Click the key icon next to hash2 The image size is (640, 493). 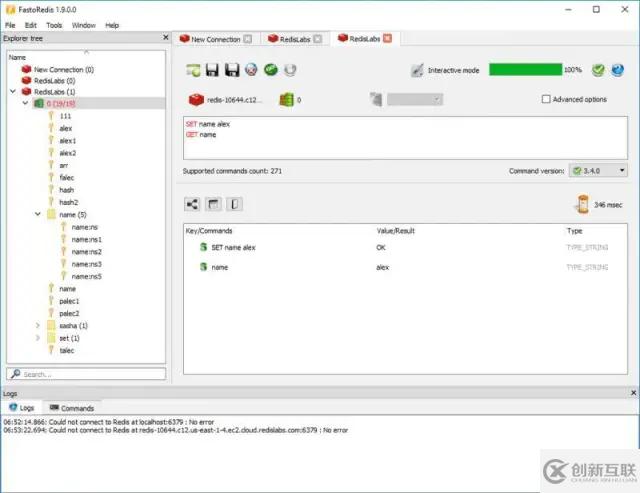[x=51, y=202]
